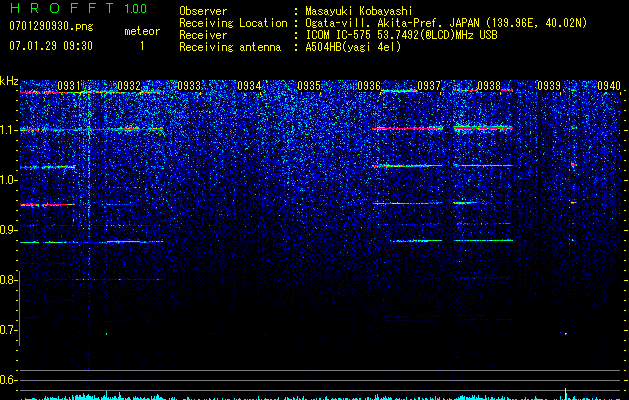The width and height of the screenshot is (629, 400).
Task: Click the 0.9 kHz axis label
Action: coord(9,230)
